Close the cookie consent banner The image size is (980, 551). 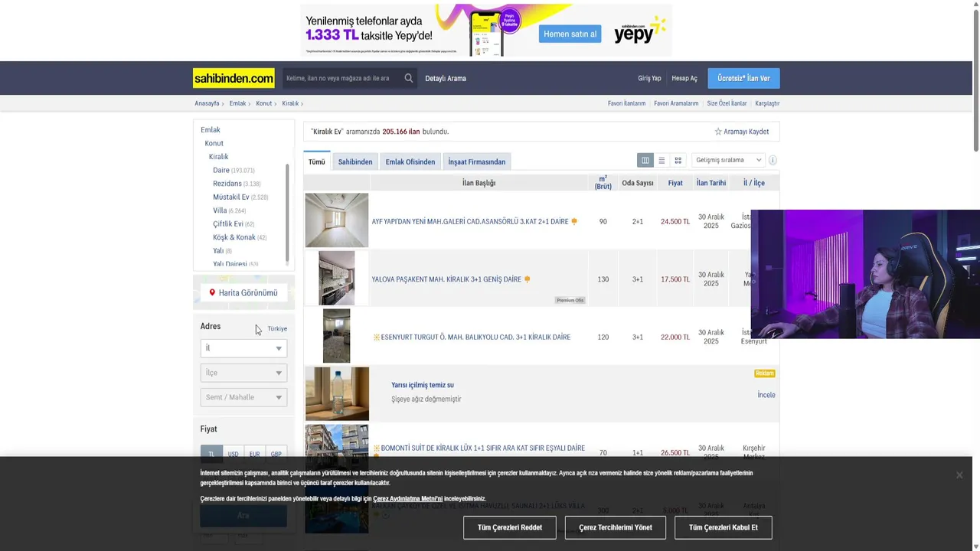pos(959,475)
